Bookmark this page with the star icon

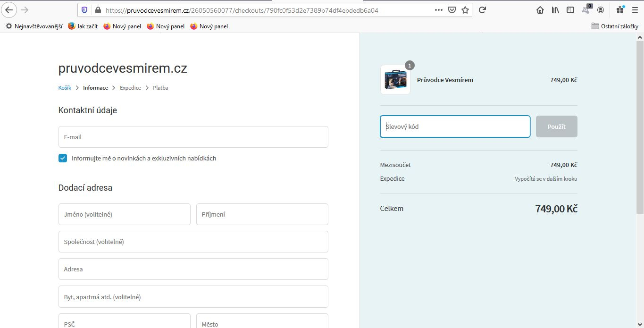click(x=465, y=10)
